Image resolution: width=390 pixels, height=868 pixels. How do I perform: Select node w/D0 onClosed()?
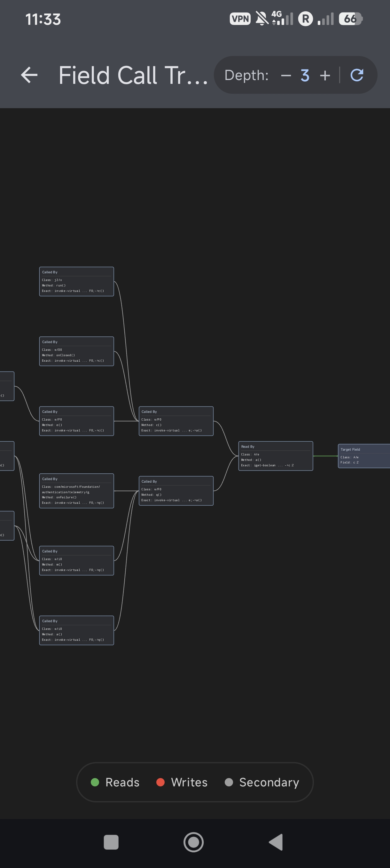coord(76,351)
